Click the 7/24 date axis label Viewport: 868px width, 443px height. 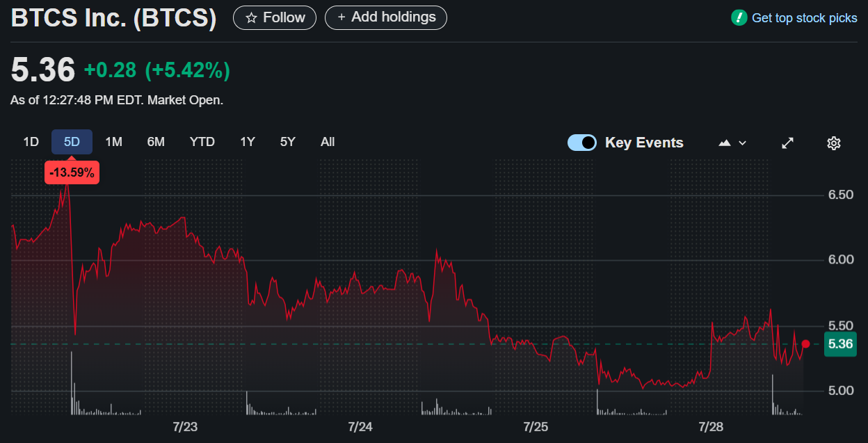pyautogui.click(x=360, y=426)
